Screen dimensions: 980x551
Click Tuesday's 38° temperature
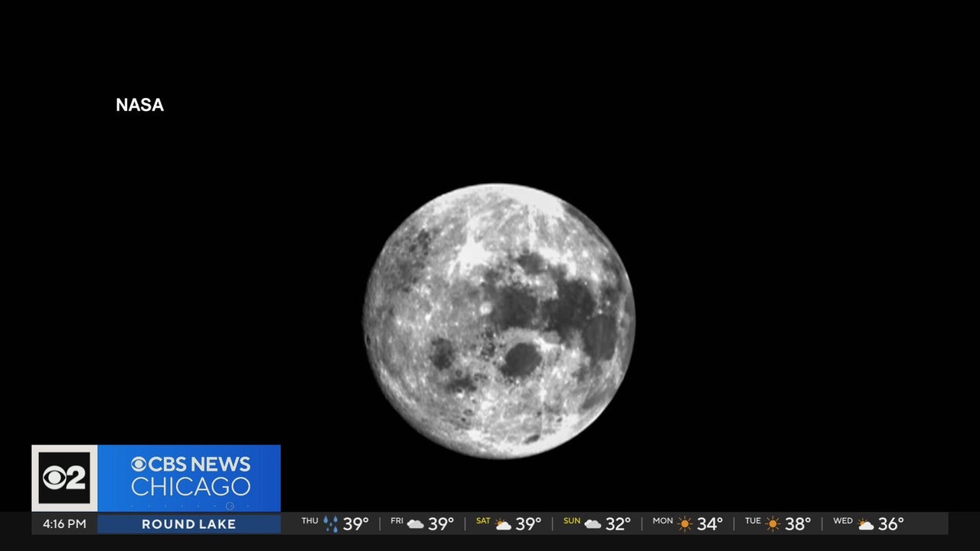tap(798, 524)
